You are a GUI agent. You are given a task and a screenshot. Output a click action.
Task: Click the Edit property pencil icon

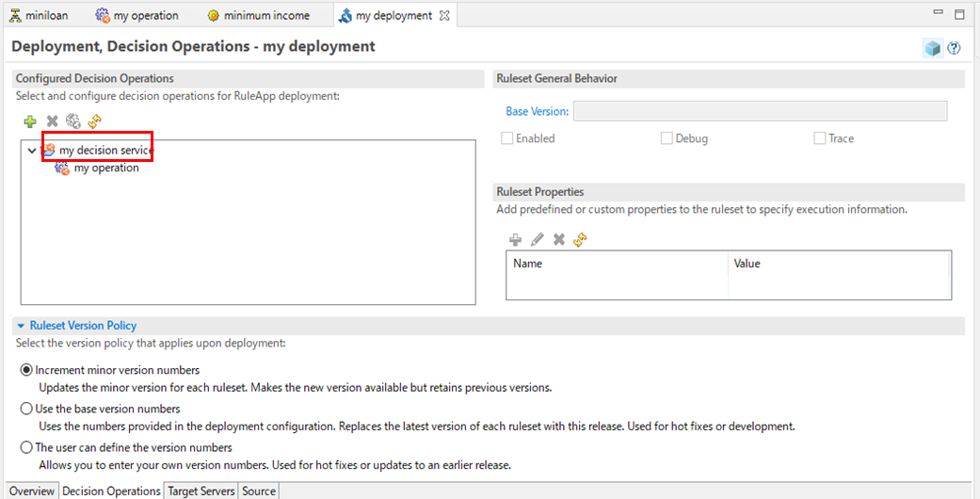[538, 239]
